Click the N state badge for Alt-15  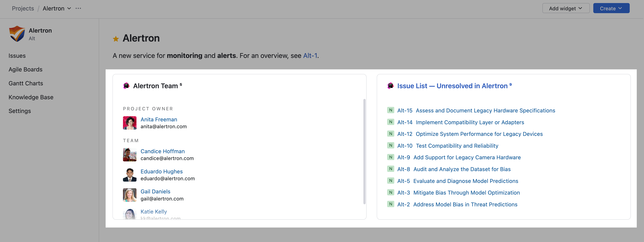[390, 110]
